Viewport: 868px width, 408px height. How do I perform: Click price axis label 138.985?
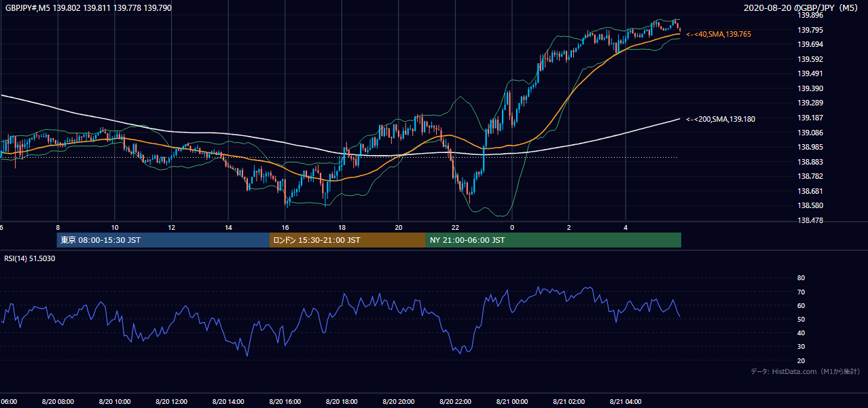click(x=810, y=147)
